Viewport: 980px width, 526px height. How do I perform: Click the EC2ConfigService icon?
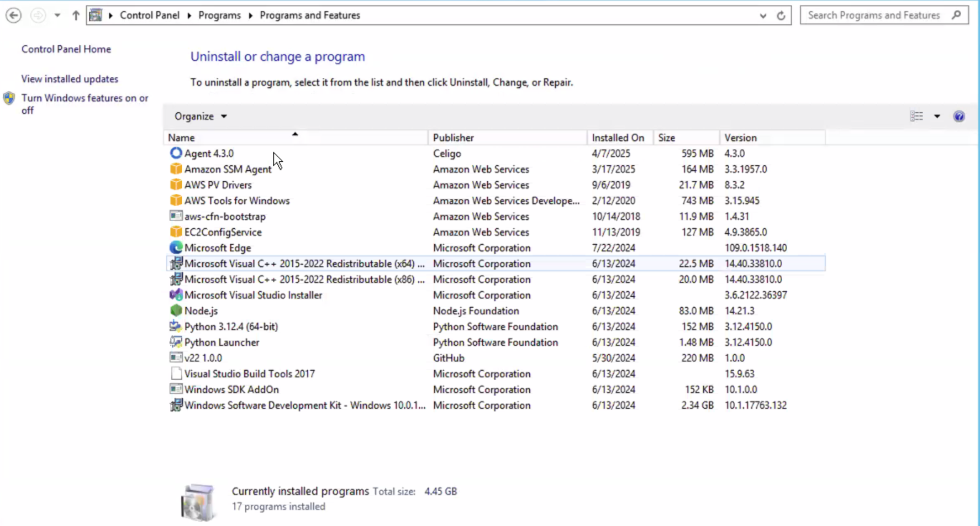pos(176,232)
